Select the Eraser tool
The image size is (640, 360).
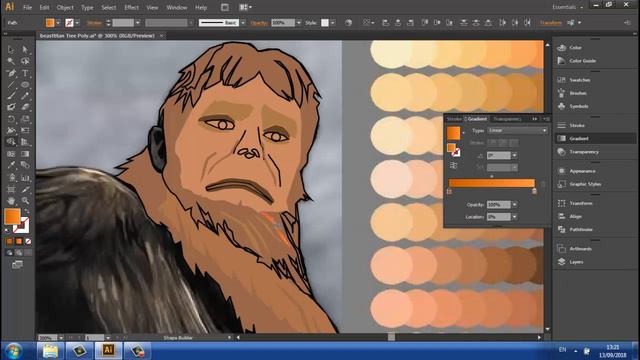coord(25,107)
